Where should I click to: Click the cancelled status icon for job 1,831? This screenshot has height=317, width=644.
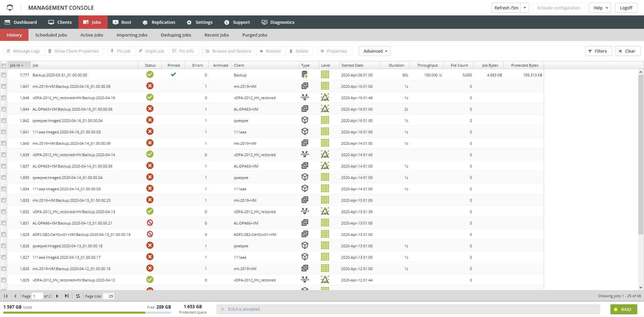tap(150, 223)
